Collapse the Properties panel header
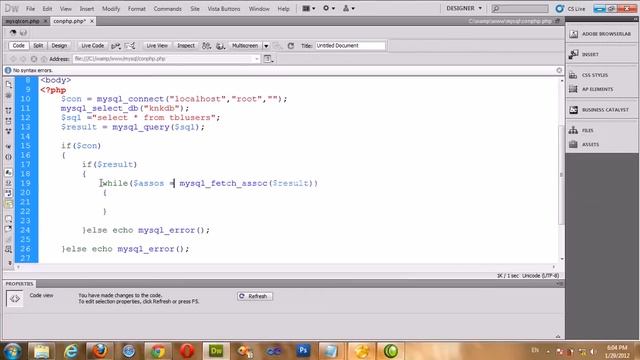The height and width of the screenshot is (360, 640). coord(20,284)
